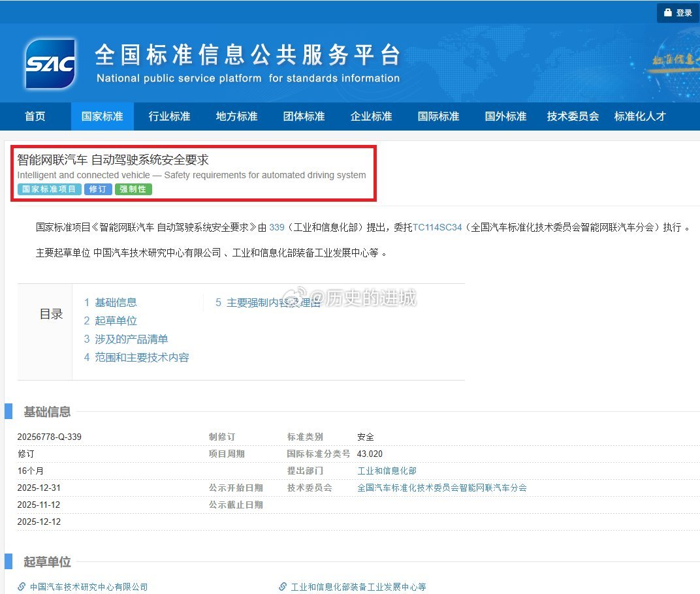The image size is (700, 594).
Task: Jump to 5 主要强制内容及理由 section
Action: (x=268, y=303)
